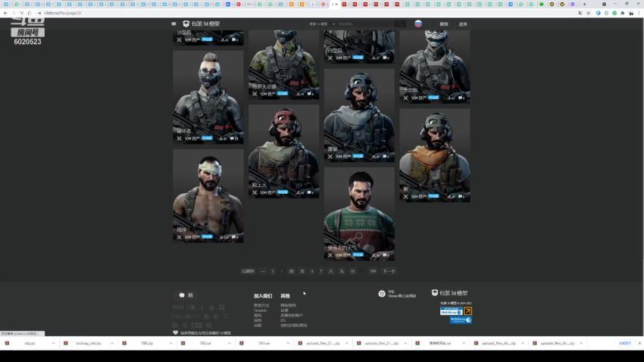Click the dark search submit button
This screenshot has width=644, height=362.
click(x=400, y=24)
